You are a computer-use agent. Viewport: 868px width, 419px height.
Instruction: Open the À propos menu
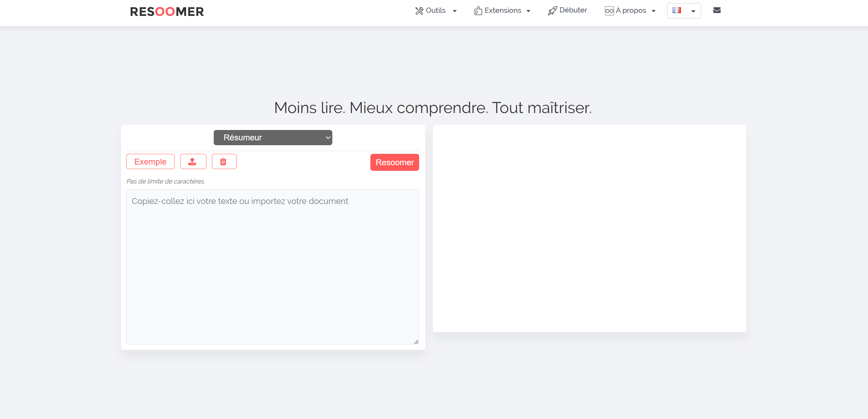click(630, 11)
